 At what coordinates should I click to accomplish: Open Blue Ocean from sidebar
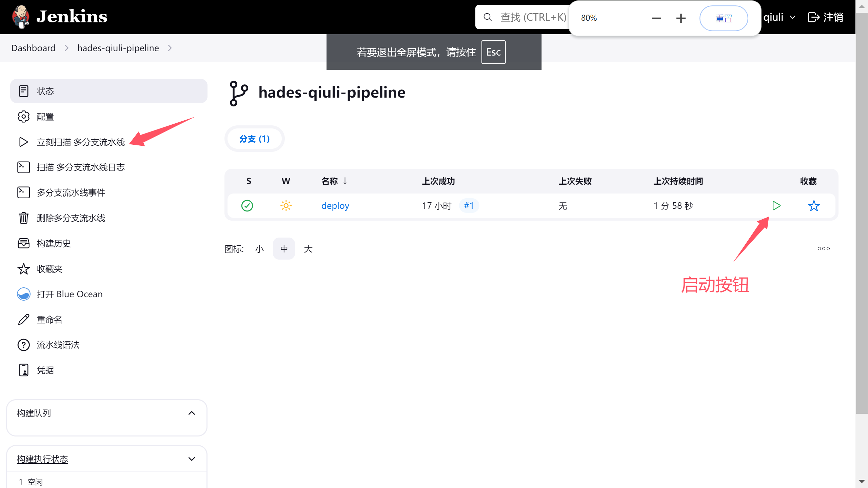click(23, 294)
